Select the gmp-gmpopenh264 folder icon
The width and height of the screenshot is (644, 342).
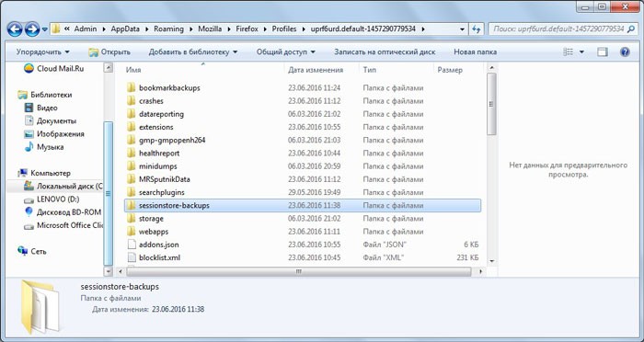coord(132,140)
